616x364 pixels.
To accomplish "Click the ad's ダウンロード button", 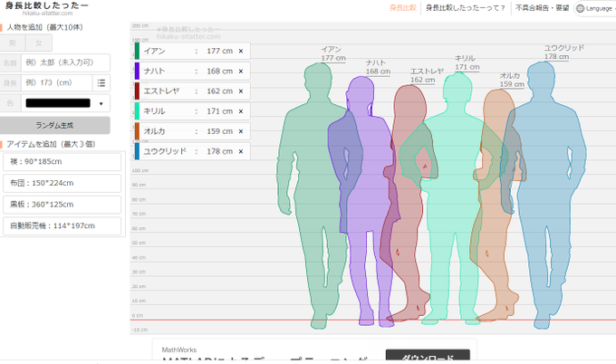I will pos(428,355).
